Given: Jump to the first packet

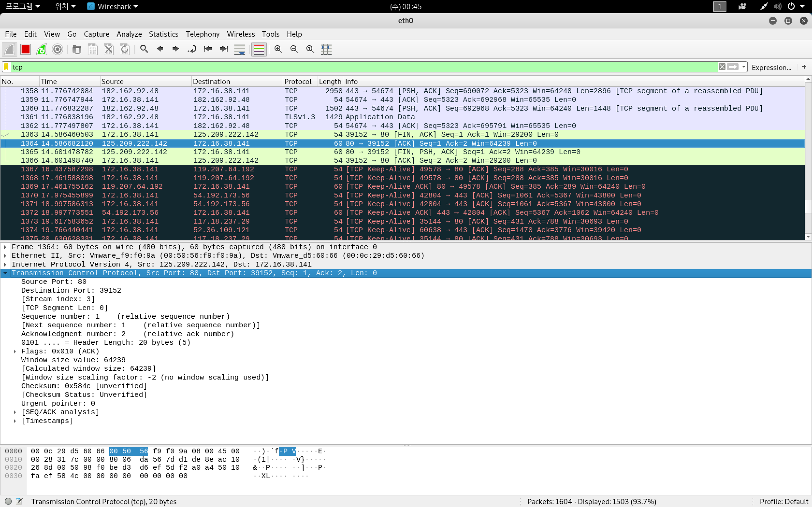Looking at the screenshot, I should 208,49.
